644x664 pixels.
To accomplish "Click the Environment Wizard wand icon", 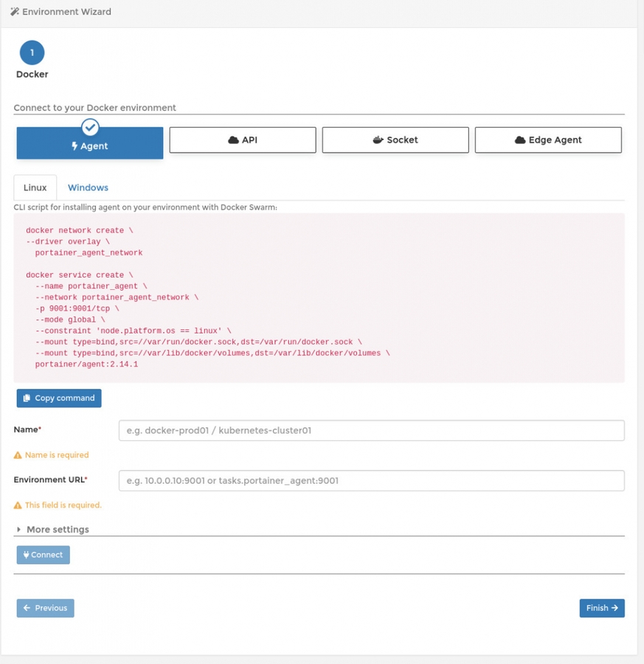I will 15,11.
